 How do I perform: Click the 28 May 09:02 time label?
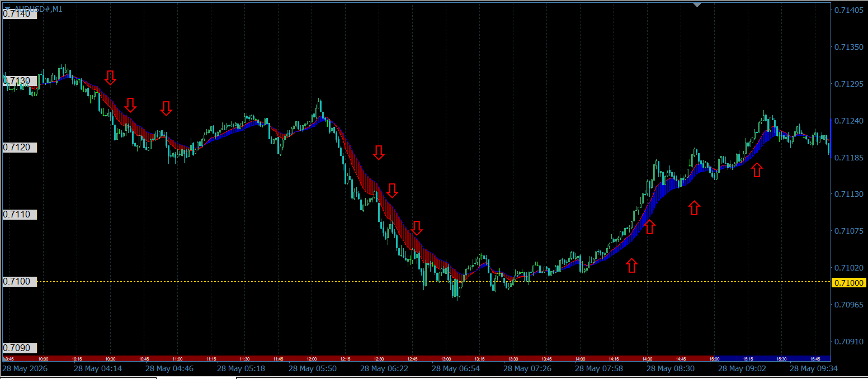coord(742,368)
